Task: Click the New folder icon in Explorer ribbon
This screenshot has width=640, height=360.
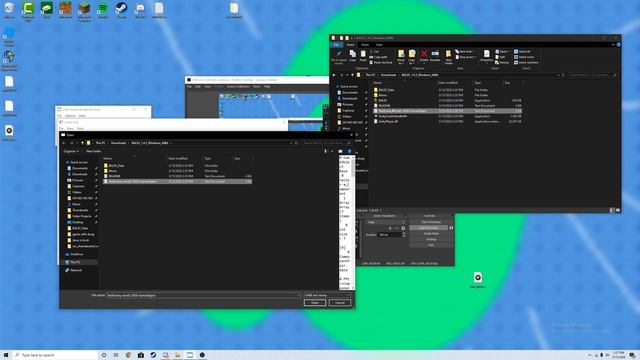Action: tap(449, 57)
